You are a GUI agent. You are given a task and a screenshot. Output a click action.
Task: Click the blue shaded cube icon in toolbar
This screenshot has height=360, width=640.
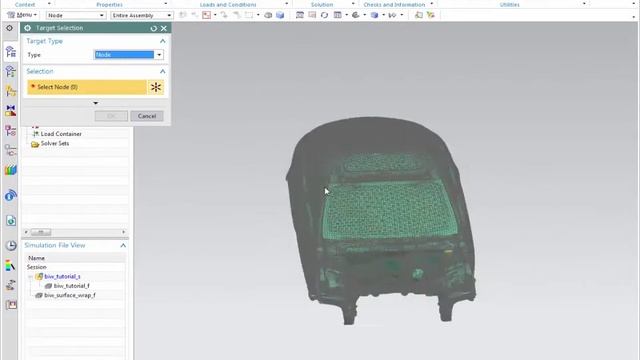280,15
